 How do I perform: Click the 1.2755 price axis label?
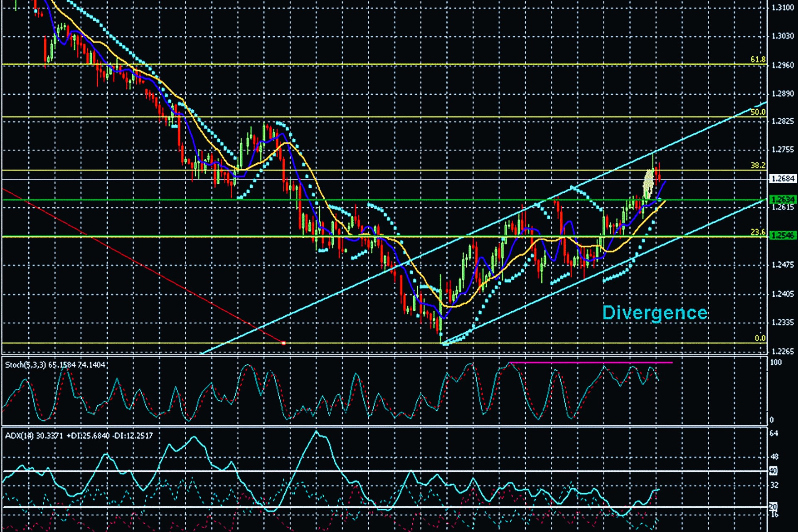pyautogui.click(x=783, y=150)
